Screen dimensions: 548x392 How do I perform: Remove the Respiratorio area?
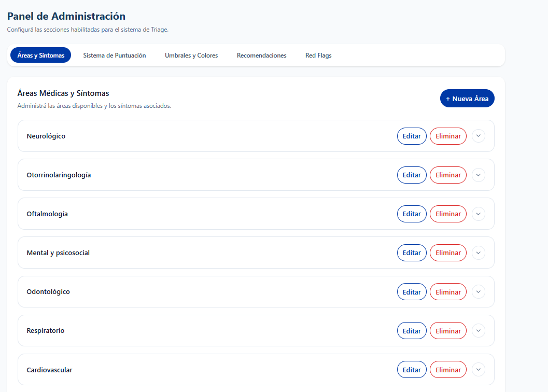click(448, 331)
